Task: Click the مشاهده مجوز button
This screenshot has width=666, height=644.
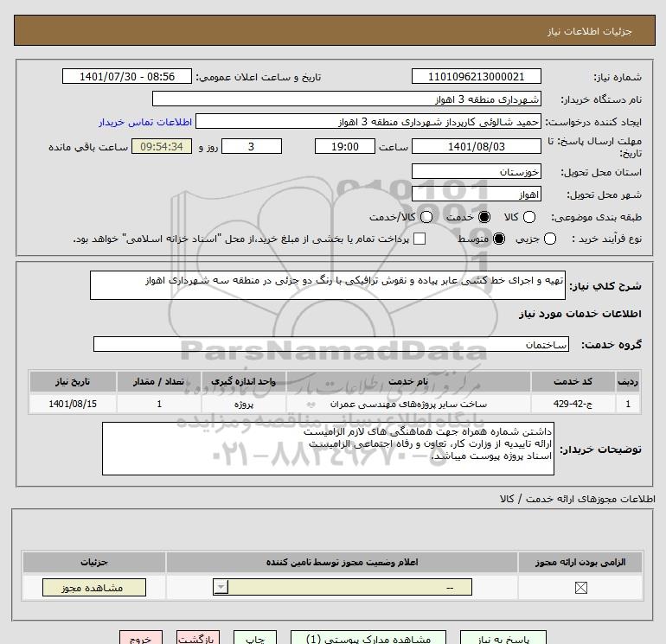Action: tap(94, 588)
